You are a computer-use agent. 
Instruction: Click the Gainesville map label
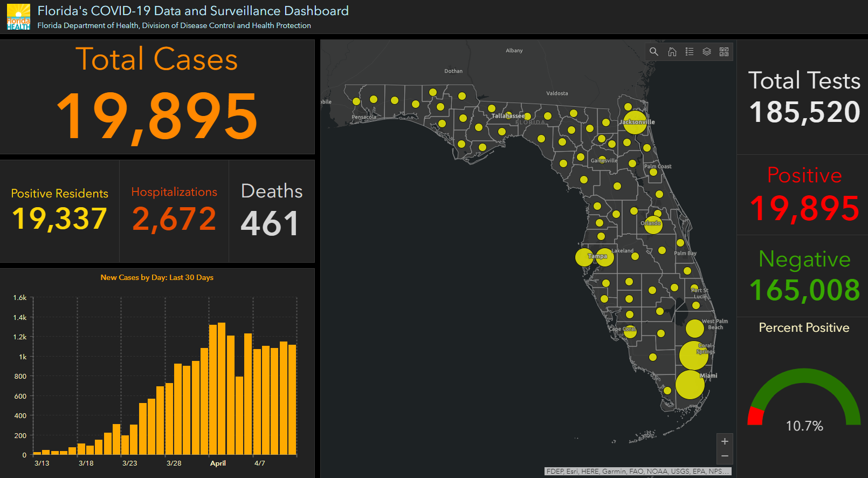point(604,161)
